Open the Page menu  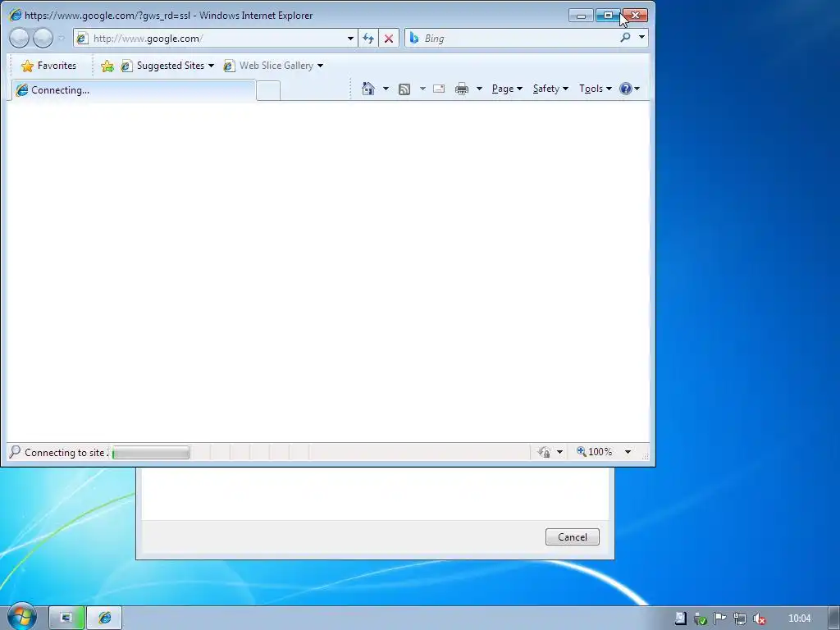507,89
